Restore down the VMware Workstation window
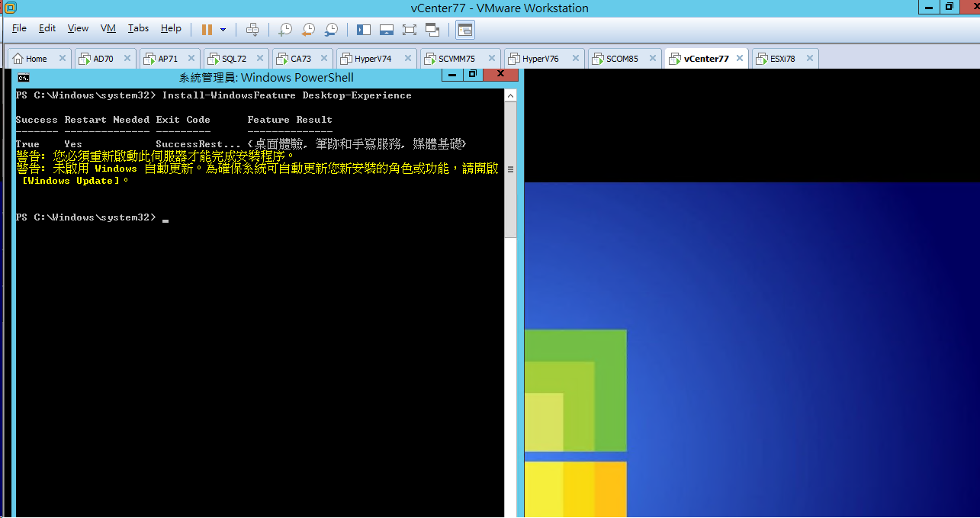Image resolution: width=980 pixels, height=518 pixels. tap(949, 7)
